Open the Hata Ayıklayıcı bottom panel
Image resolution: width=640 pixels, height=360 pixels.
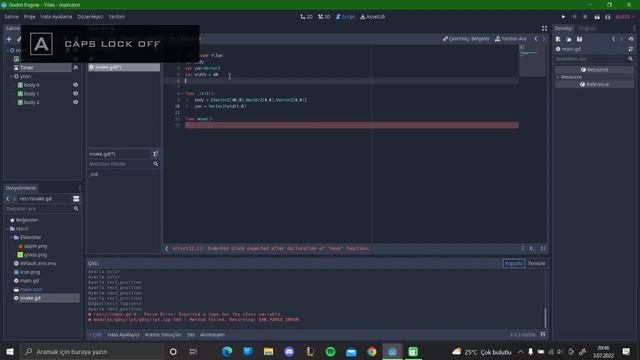pyautogui.click(x=123, y=335)
